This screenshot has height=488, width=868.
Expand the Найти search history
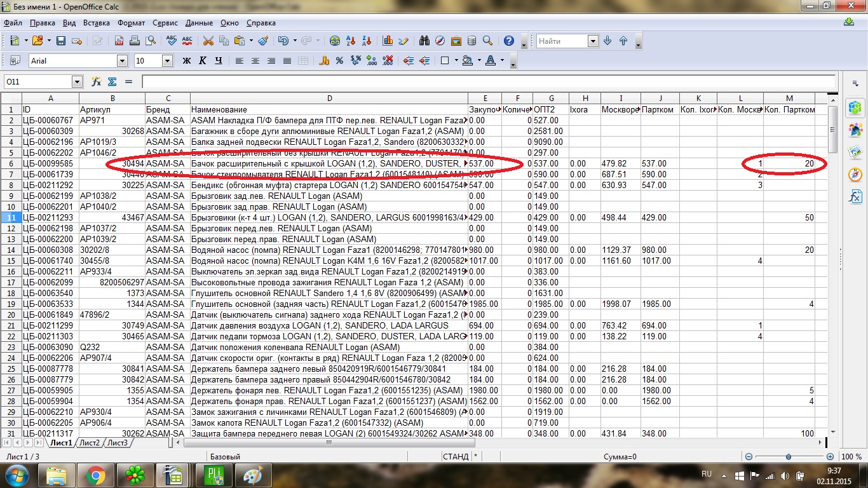pos(593,41)
